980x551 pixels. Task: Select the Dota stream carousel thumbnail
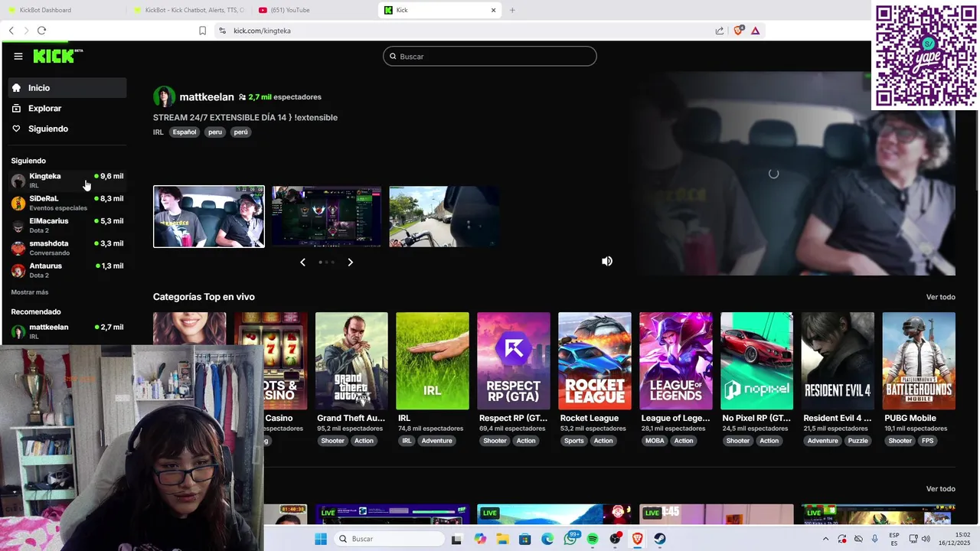pyautogui.click(x=326, y=217)
